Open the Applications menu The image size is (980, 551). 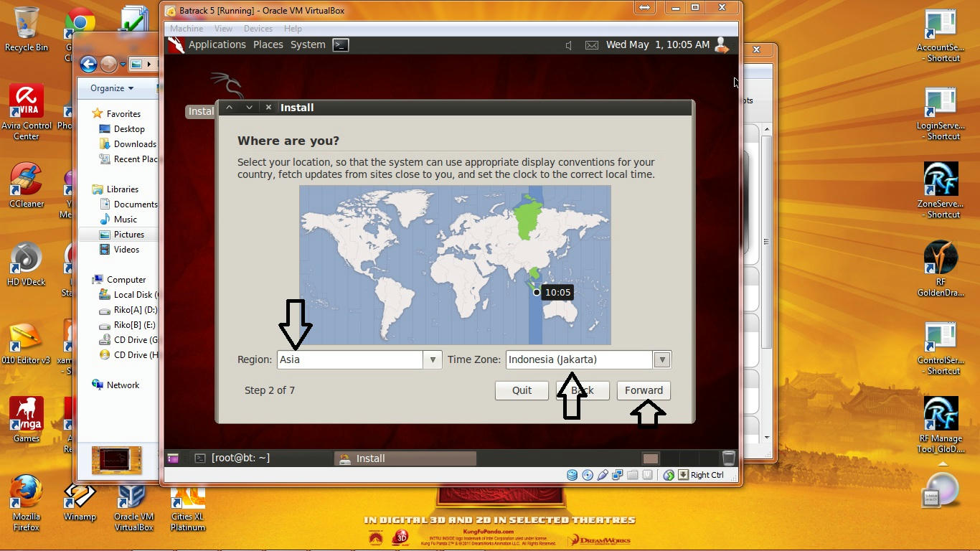pos(217,44)
